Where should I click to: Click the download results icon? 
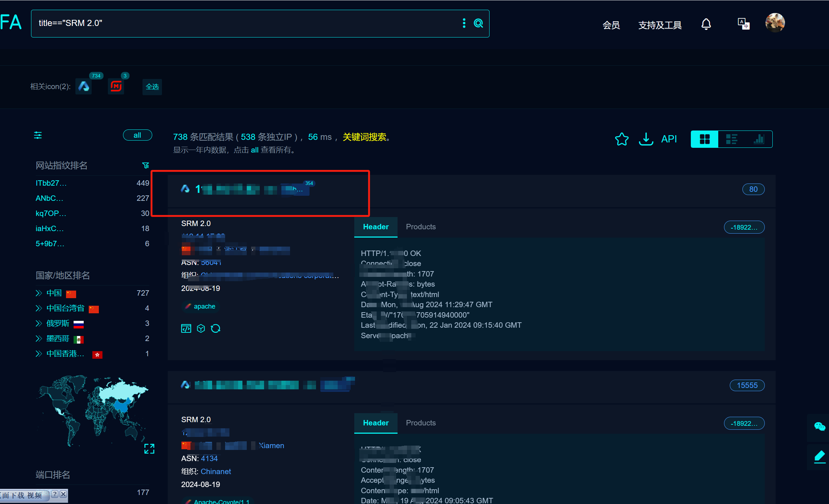point(646,139)
